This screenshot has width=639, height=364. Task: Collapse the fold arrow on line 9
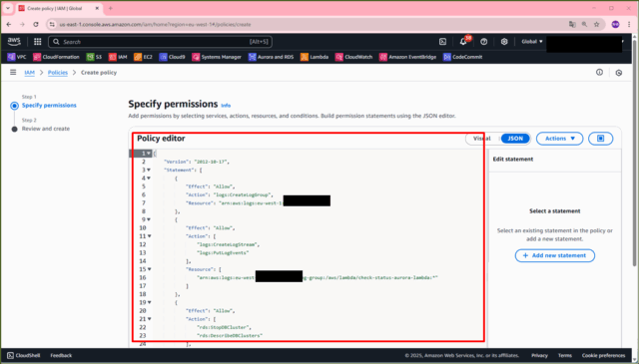point(149,219)
